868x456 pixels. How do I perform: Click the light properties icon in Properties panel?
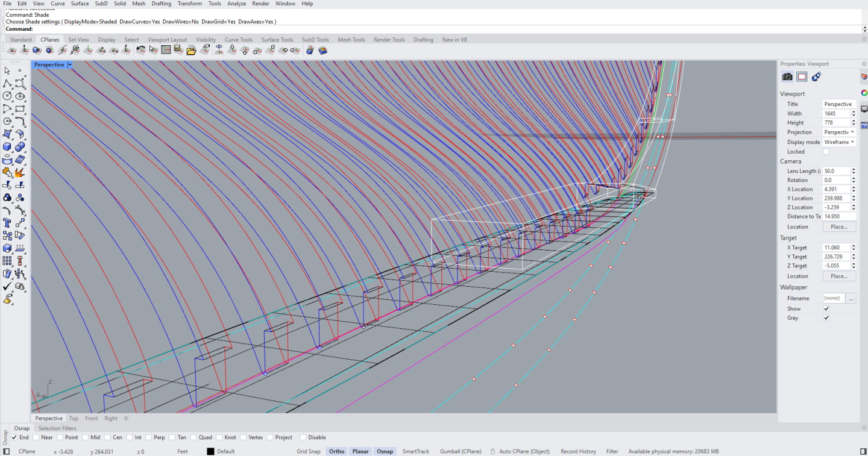[x=816, y=77]
